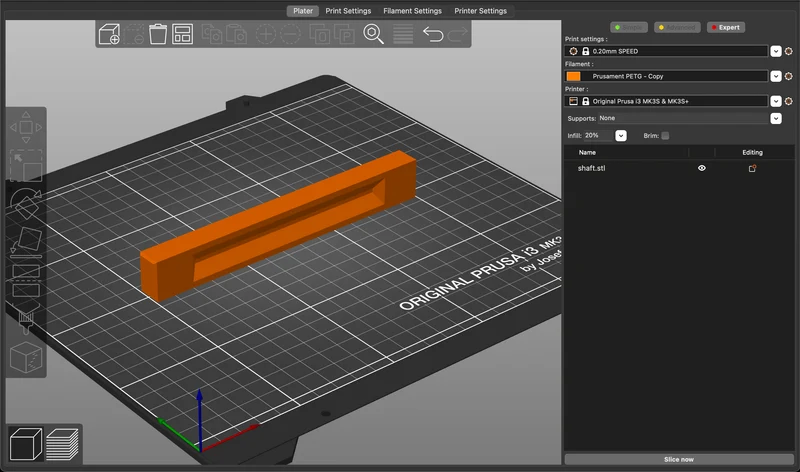The image size is (800, 472).
Task: Open Infill percentage dropdown arrow
Action: tap(620, 136)
